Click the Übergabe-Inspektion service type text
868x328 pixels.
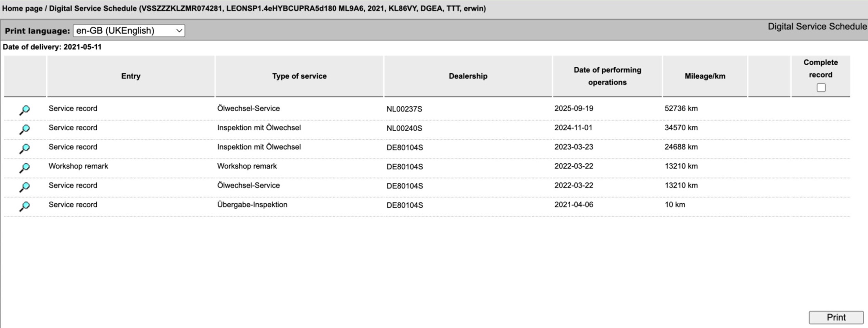tap(252, 205)
